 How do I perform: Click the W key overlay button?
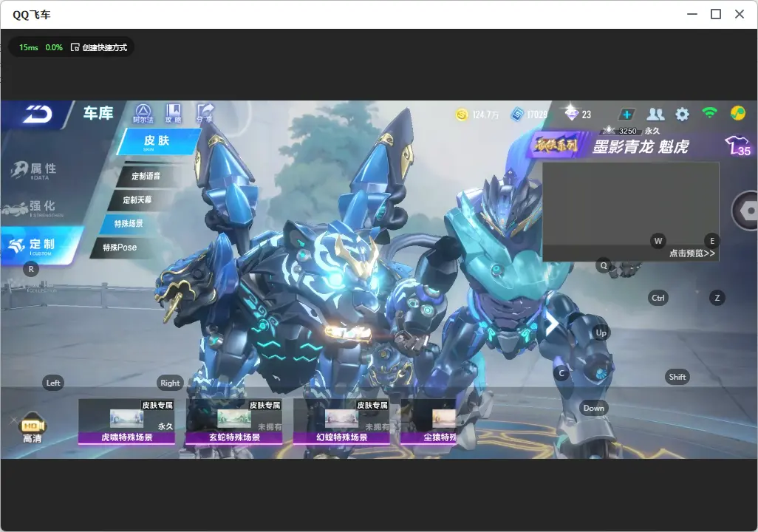tap(658, 241)
